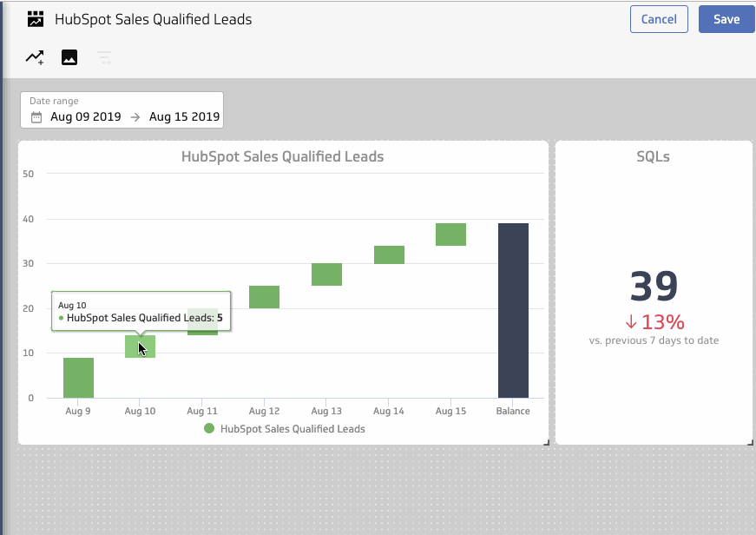Click the green legend dot below the chart

(209, 429)
